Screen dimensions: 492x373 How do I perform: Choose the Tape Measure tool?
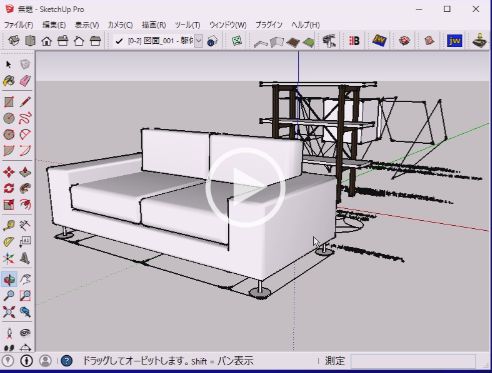[x=9, y=226]
